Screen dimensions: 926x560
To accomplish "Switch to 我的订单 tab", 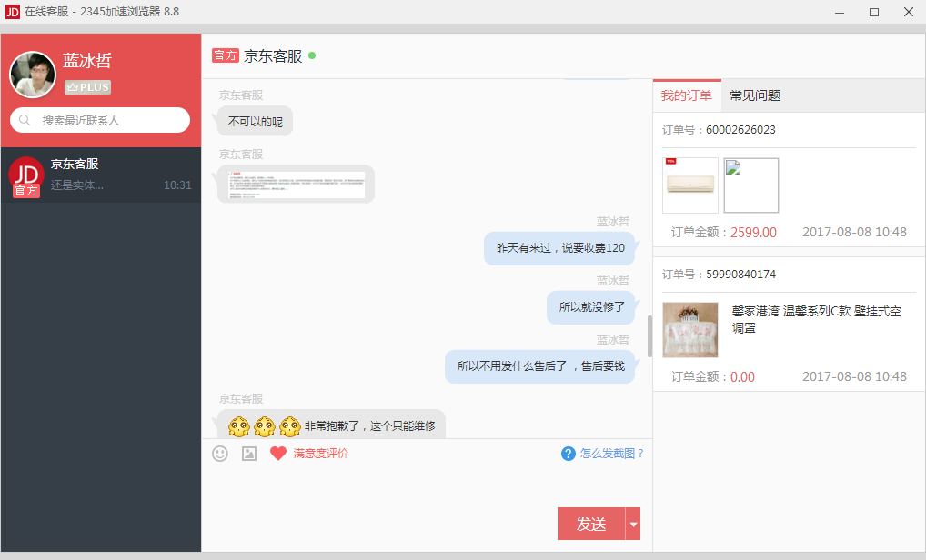I will 687,95.
